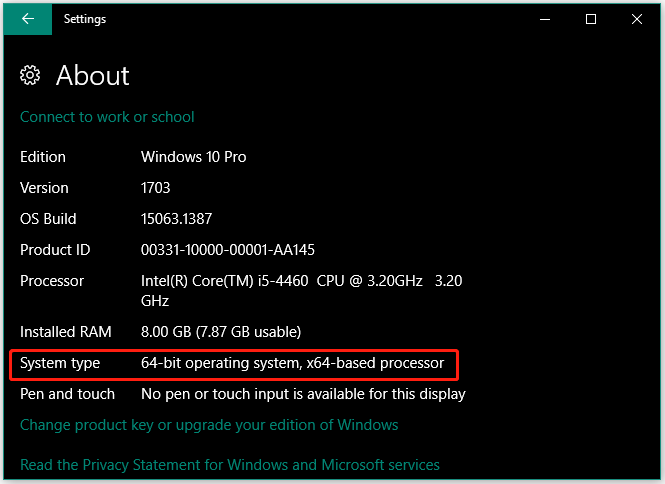Select the Windows 10 Pro edition value

pyautogui.click(x=193, y=157)
